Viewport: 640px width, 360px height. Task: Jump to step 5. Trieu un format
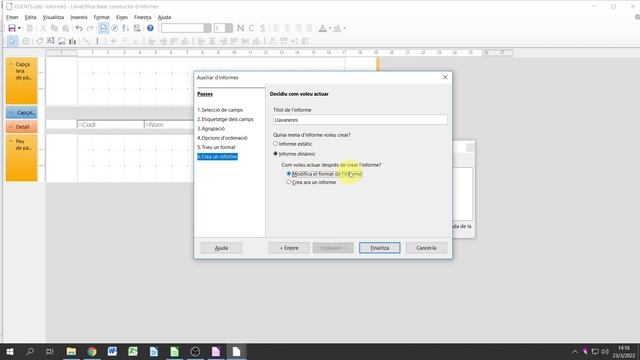coord(216,147)
